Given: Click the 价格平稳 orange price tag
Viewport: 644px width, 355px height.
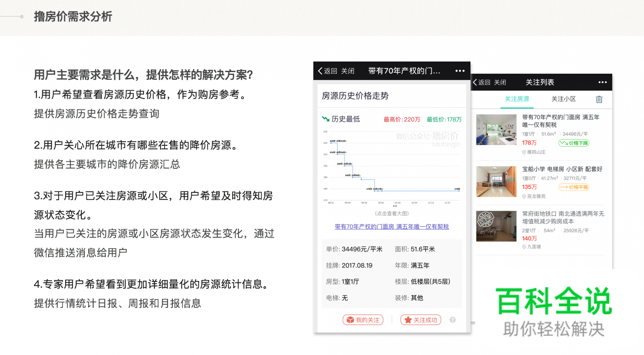Looking at the screenshot, I should pyautogui.click(x=574, y=187).
